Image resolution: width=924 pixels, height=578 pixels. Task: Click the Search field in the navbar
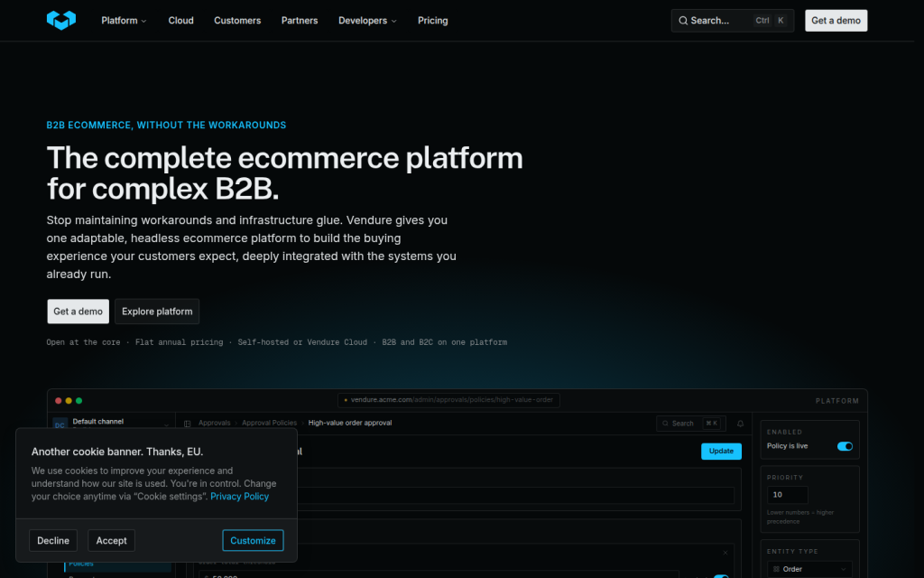pyautogui.click(x=732, y=21)
